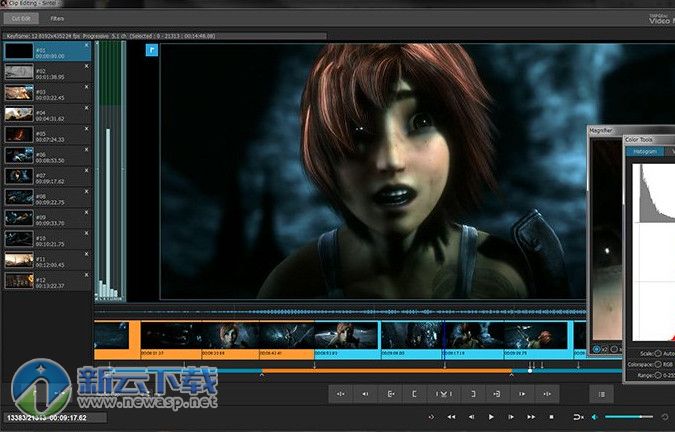The image size is (675, 432).
Task: Click the round icon right of volume slider
Action: click(665, 417)
